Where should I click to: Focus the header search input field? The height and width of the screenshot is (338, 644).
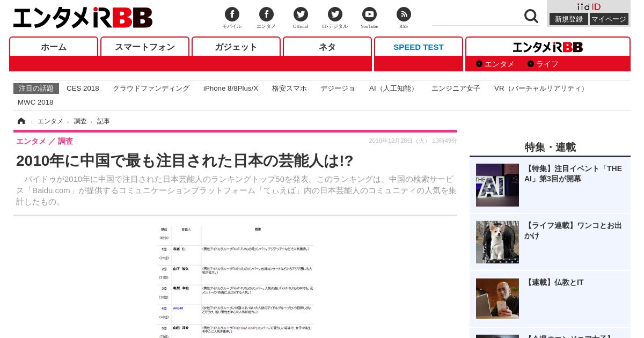click(x=477, y=17)
